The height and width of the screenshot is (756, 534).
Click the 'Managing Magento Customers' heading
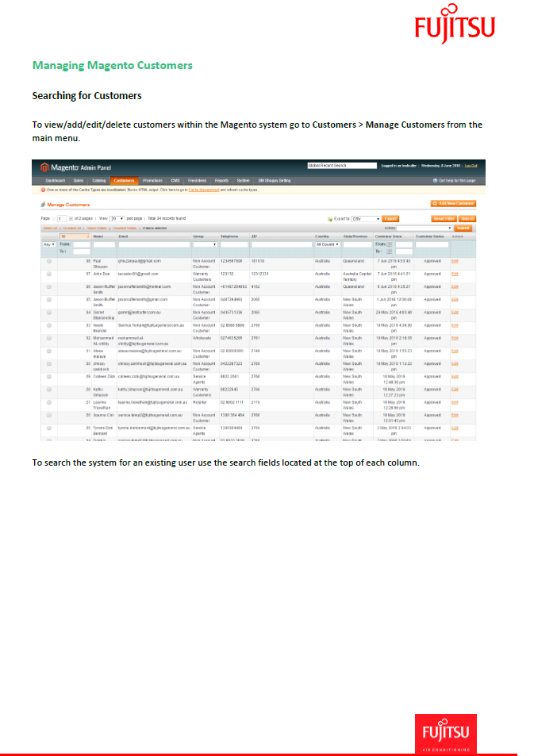click(113, 65)
